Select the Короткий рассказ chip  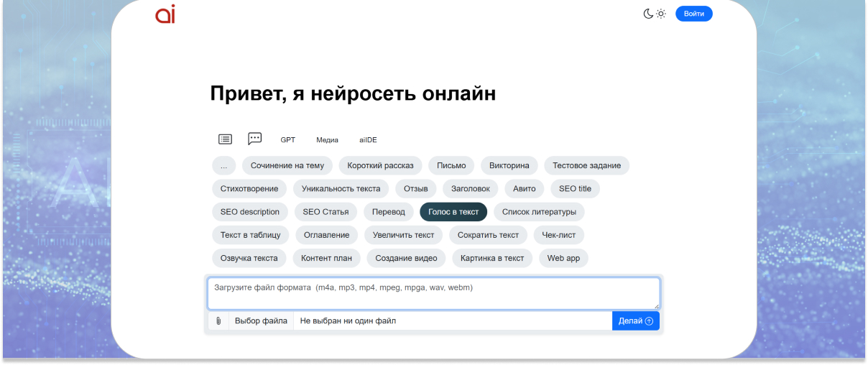pyautogui.click(x=381, y=165)
